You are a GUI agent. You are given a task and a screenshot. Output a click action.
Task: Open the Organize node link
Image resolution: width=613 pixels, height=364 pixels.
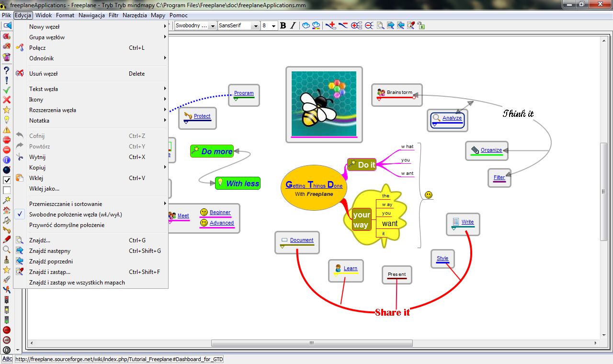[491, 150]
